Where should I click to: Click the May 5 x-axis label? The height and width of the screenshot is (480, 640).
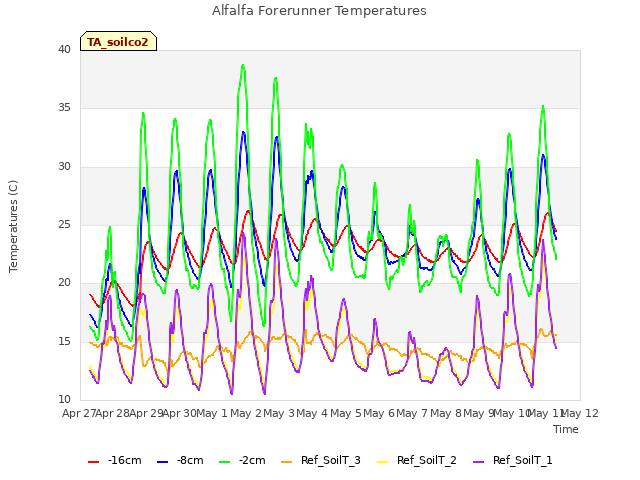[x=346, y=413]
